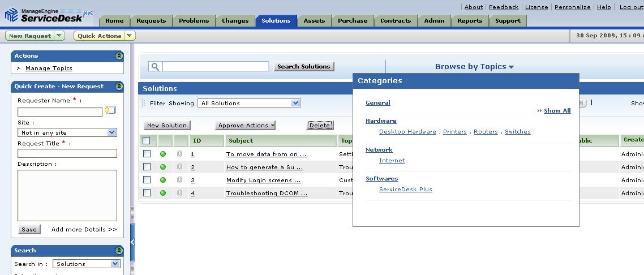This screenshot has height=275, width=644.
Task: Click the magnifier icon beside solutions search box
Action: pyautogui.click(x=155, y=67)
